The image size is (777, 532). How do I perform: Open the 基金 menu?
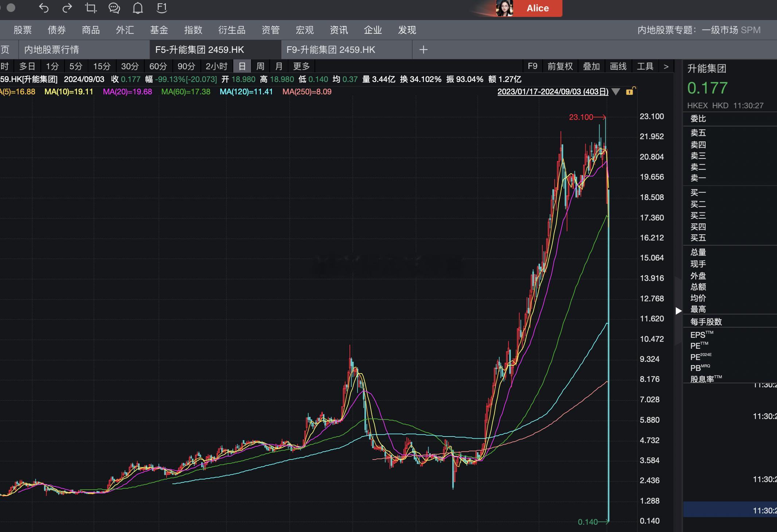tap(159, 30)
